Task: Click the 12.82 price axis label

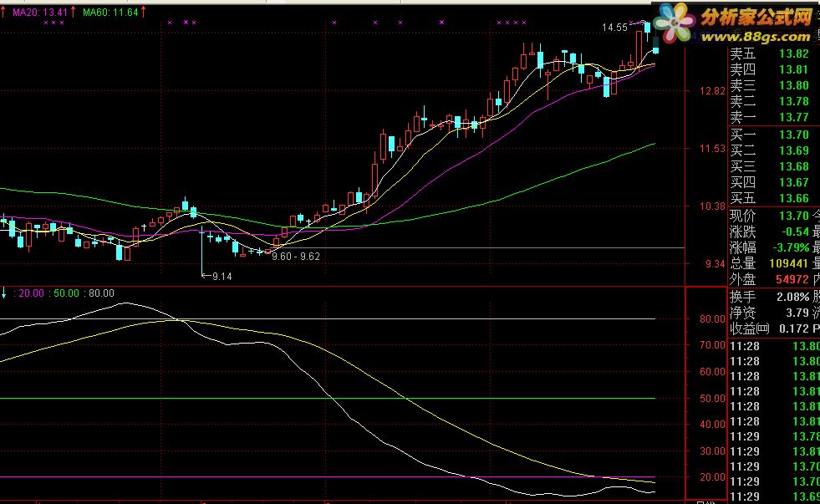Action: click(x=712, y=91)
